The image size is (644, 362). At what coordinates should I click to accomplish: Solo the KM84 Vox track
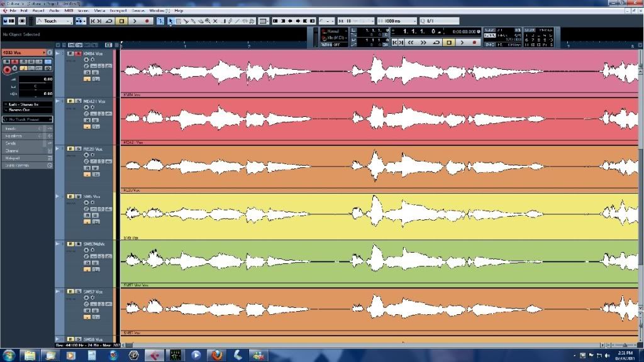pyautogui.click(x=78, y=54)
